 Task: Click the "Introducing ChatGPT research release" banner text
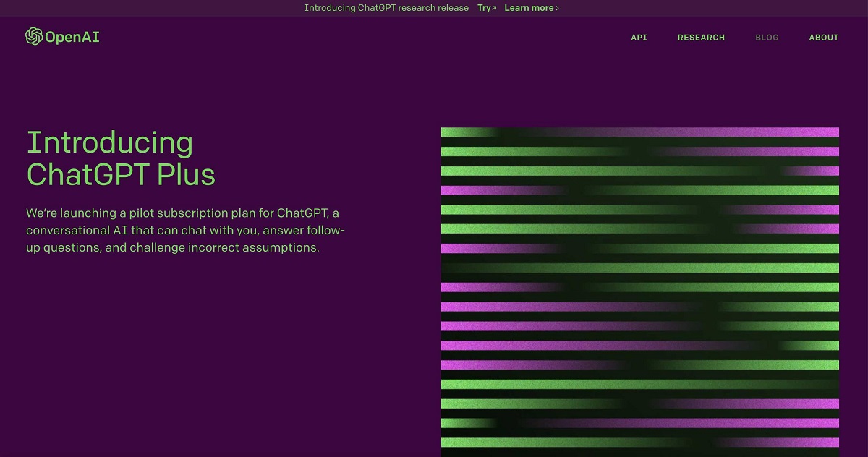[386, 8]
